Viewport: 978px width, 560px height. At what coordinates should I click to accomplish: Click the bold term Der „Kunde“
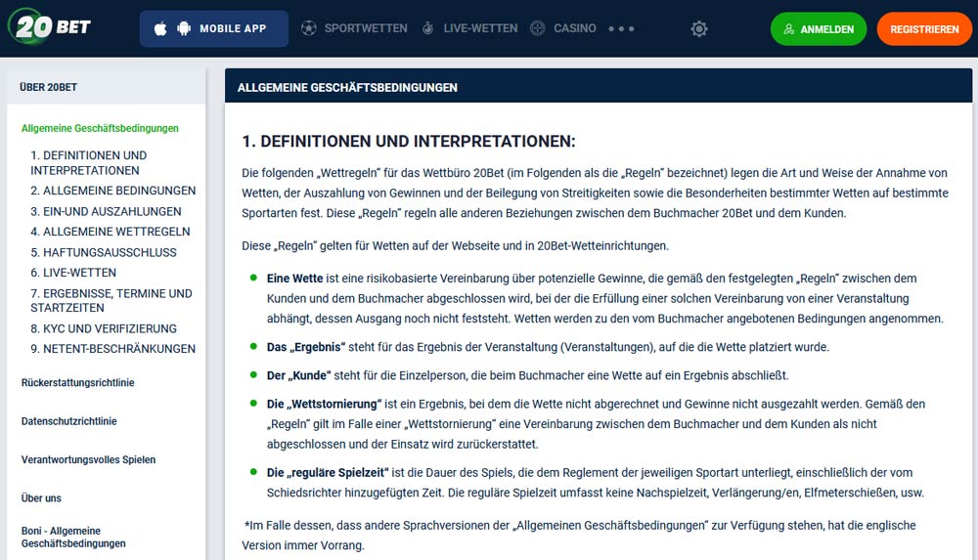298,375
